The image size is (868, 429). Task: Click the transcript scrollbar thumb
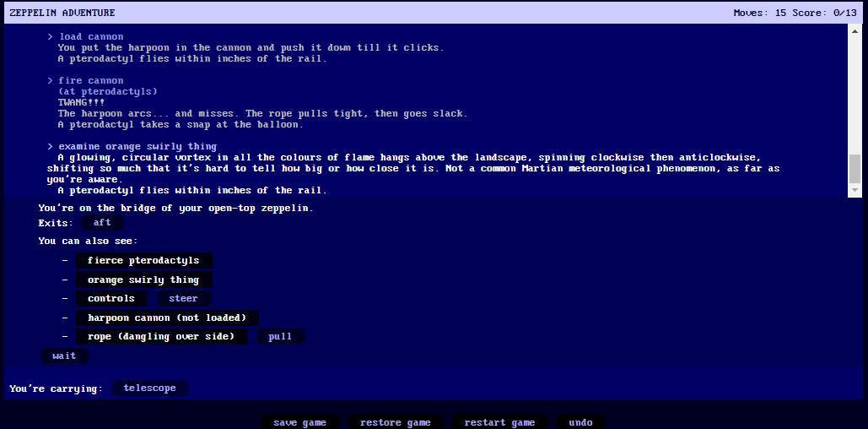coord(855,169)
